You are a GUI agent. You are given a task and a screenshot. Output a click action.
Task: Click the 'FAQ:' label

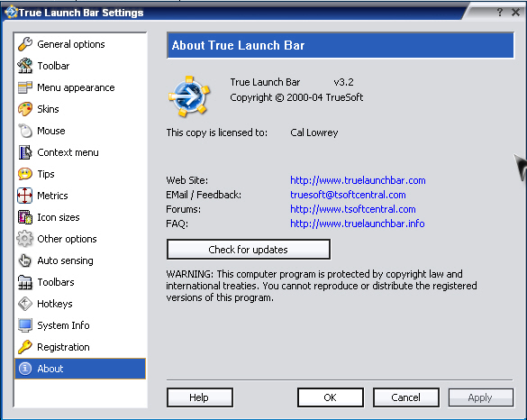click(x=177, y=224)
